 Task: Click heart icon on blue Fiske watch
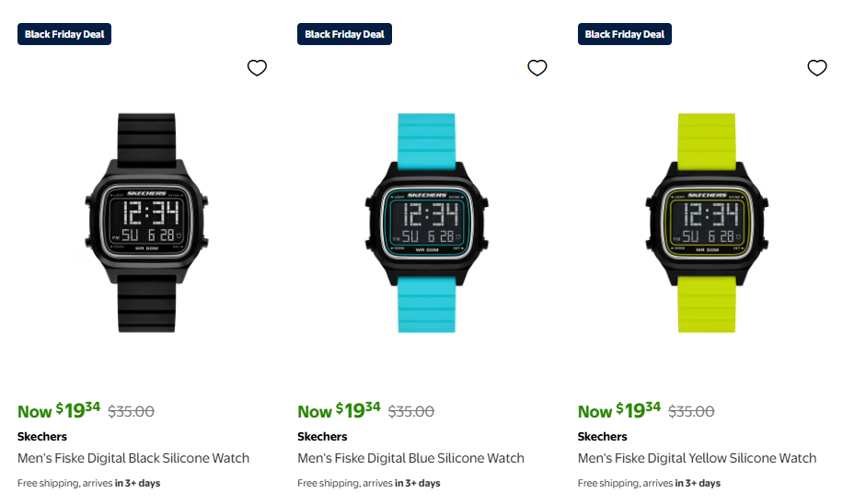coord(537,68)
